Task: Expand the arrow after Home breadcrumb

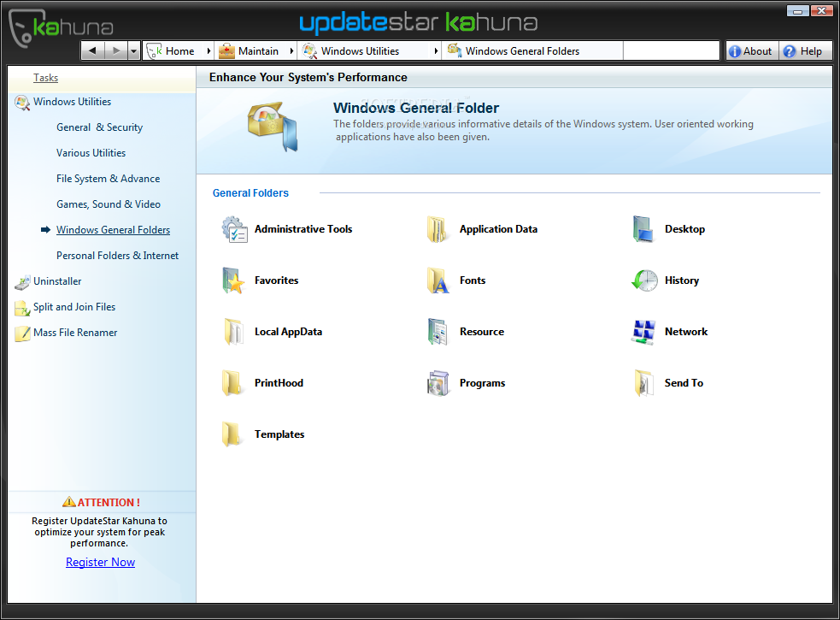Action: pos(209,51)
